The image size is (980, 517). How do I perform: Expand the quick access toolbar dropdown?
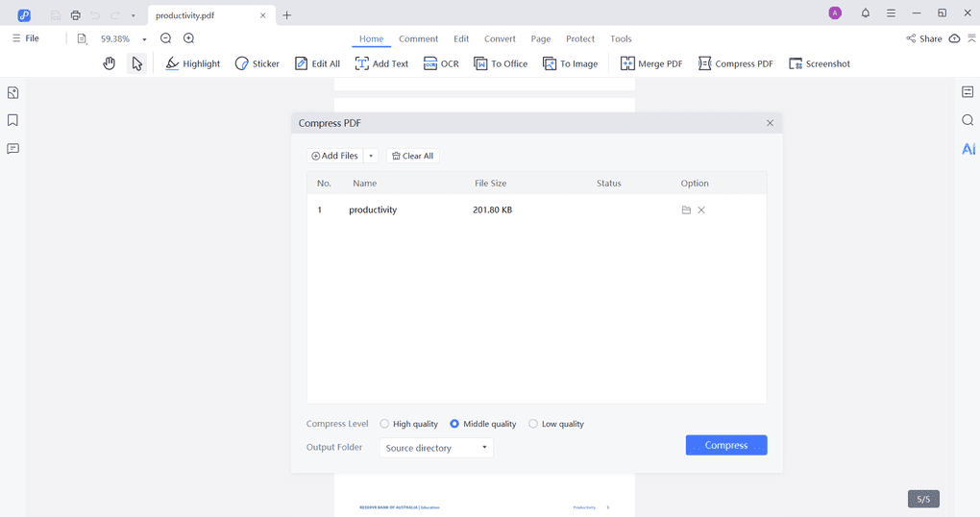tap(134, 15)
